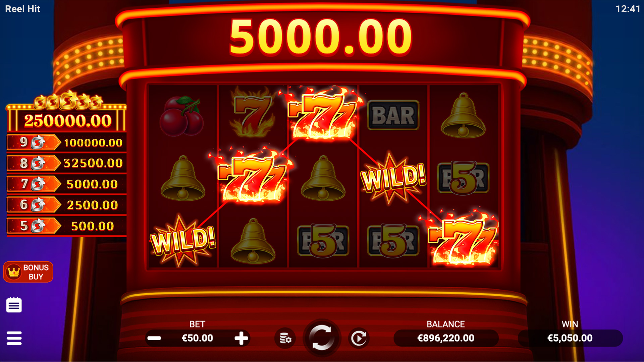
Task: Click the €50.00 bet amount field
Action: click(197, 338)
